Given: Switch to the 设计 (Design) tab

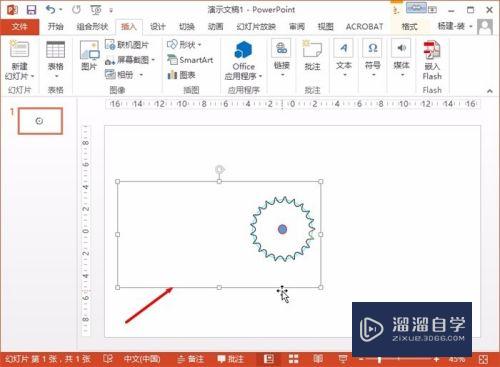Looking at the screenshot, I should click(157, 27).
